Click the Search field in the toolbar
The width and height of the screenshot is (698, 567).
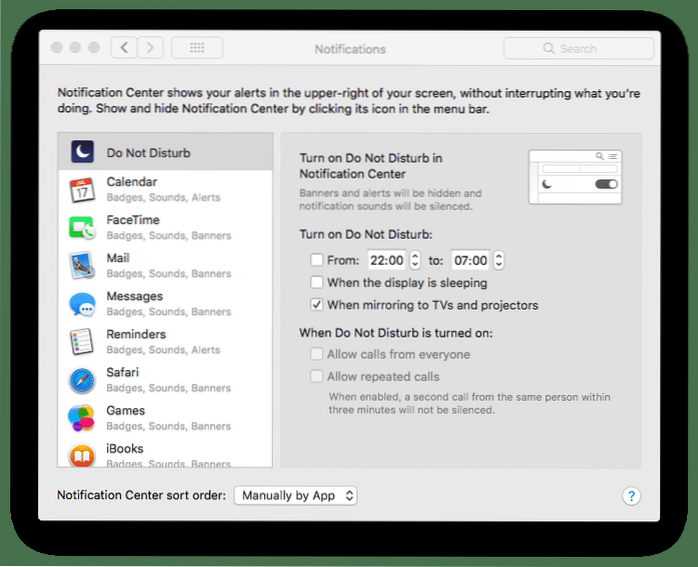pos(578,48)
